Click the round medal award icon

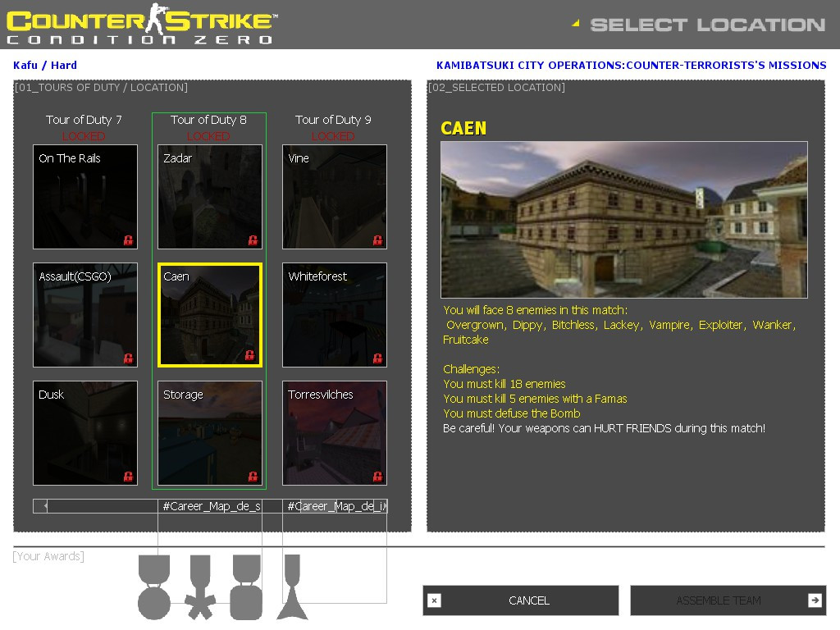click(x=154, y=587)
